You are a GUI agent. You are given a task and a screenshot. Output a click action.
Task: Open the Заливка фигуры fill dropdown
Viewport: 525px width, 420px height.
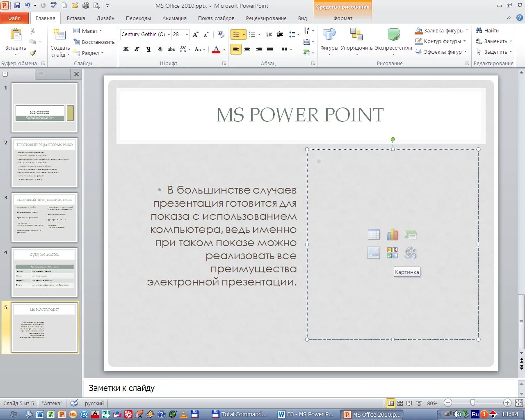[442, 31]
